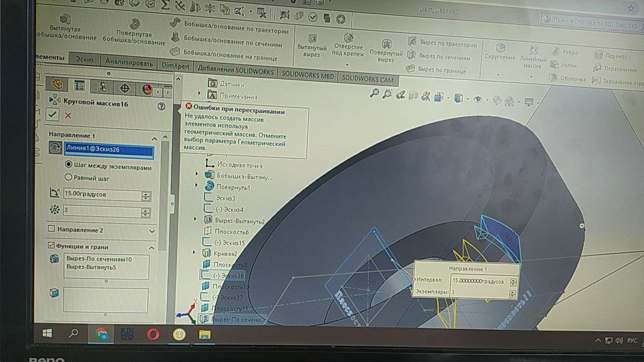Click the Линейный массив tool
Viewport: 644px width, 362px height.
coord(533,56)
